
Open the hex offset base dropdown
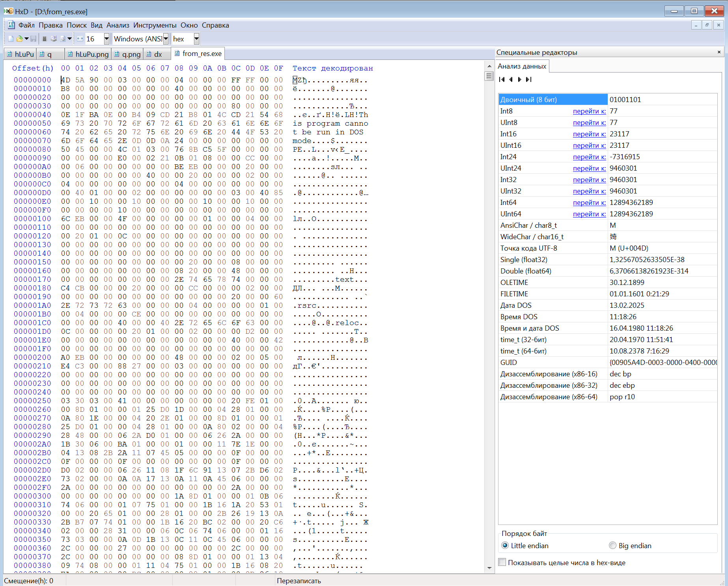(196, 39)
